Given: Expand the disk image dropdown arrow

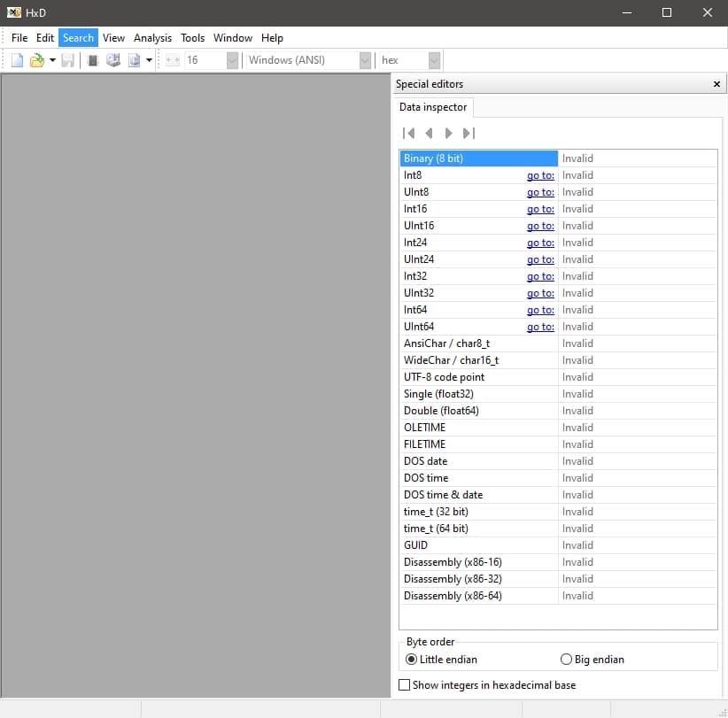Looking at the screenshot, I should point(149,60).
